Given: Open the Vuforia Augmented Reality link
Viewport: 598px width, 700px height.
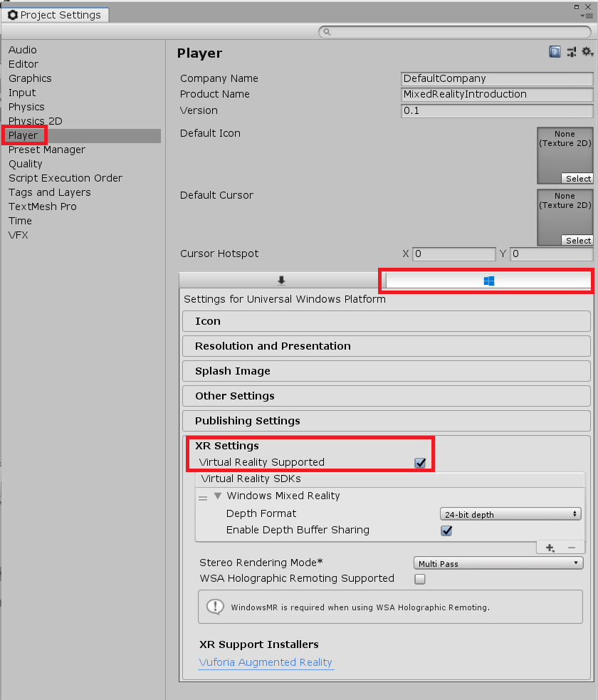Looking at the screenshot, I should [266, 662].
